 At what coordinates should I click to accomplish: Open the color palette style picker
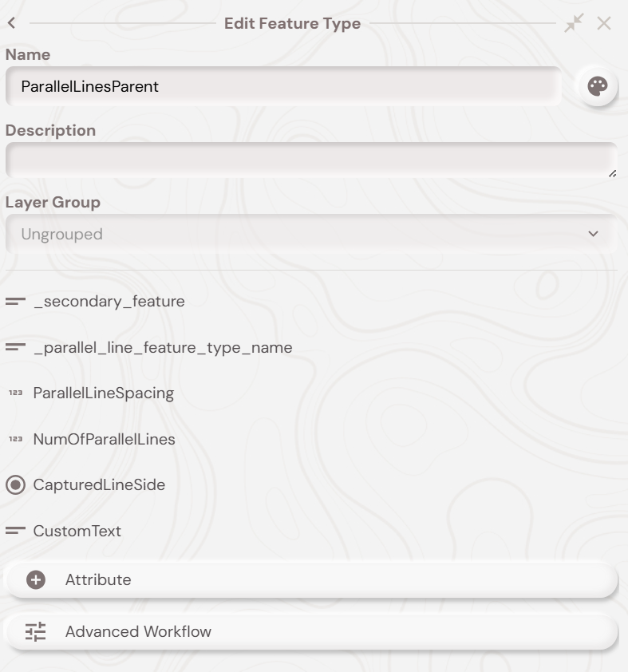click(597, 86)
